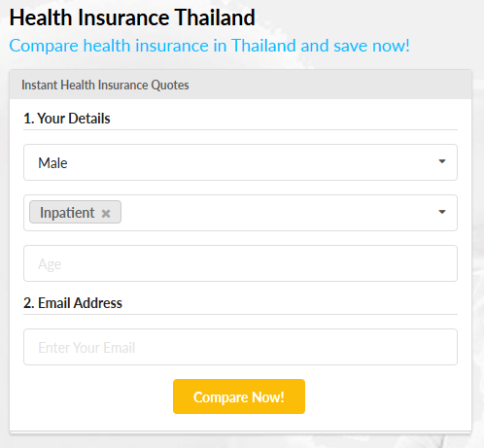This screenshot has height=448, width=484.
Task: Click the word Thailand in blue subtitle
Action: click(263, 46)
